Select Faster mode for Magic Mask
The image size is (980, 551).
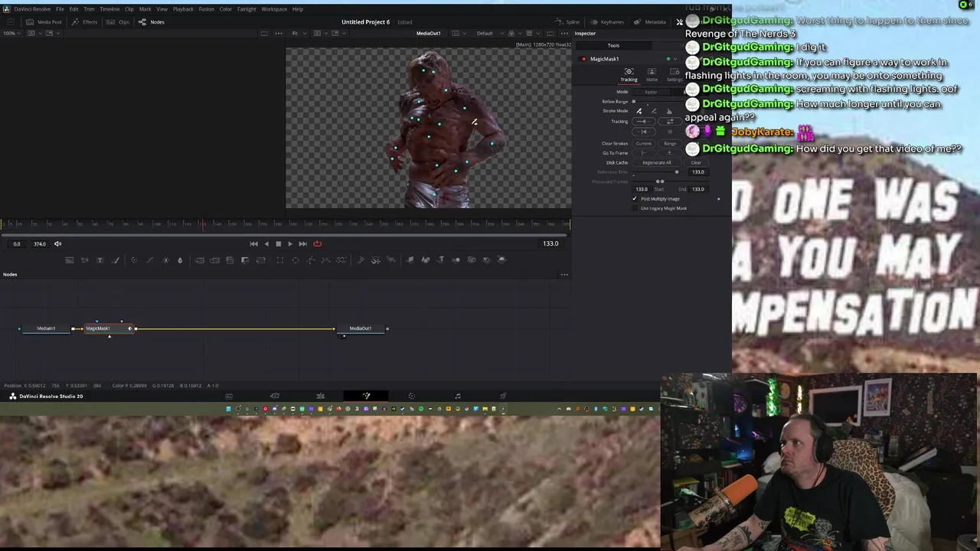[651, 92]
